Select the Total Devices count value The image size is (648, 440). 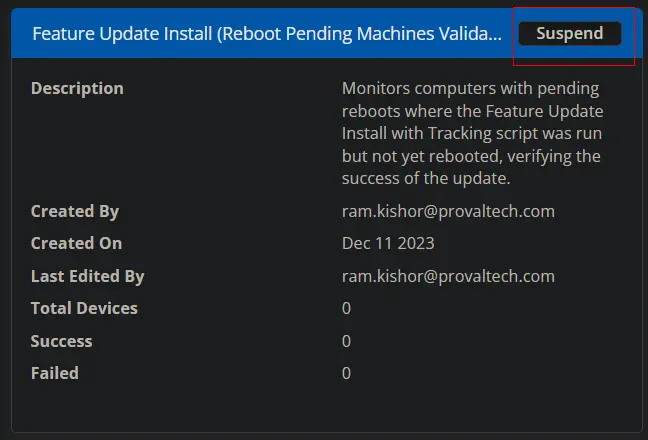coord(346,309)
